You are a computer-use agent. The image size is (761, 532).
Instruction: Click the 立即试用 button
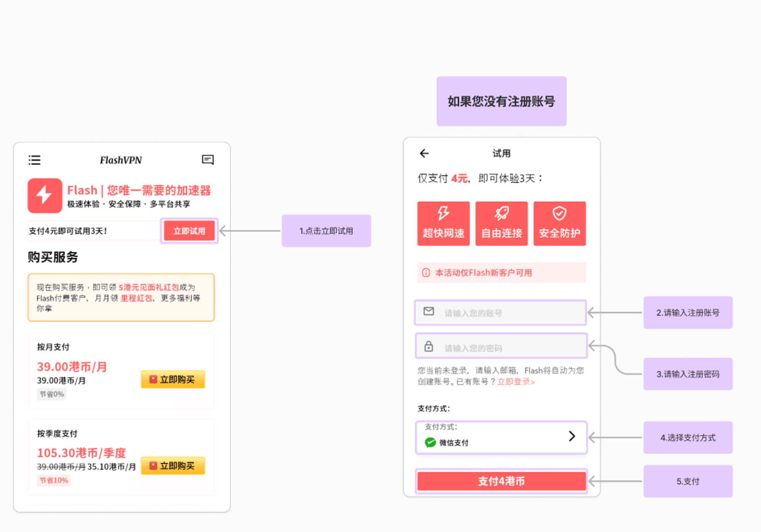click(189, 231)
